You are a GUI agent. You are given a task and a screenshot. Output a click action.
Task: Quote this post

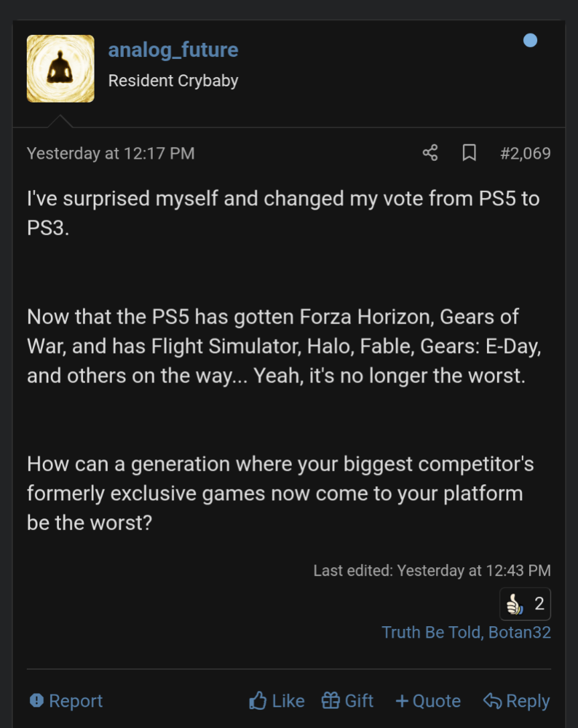point(428,701)
